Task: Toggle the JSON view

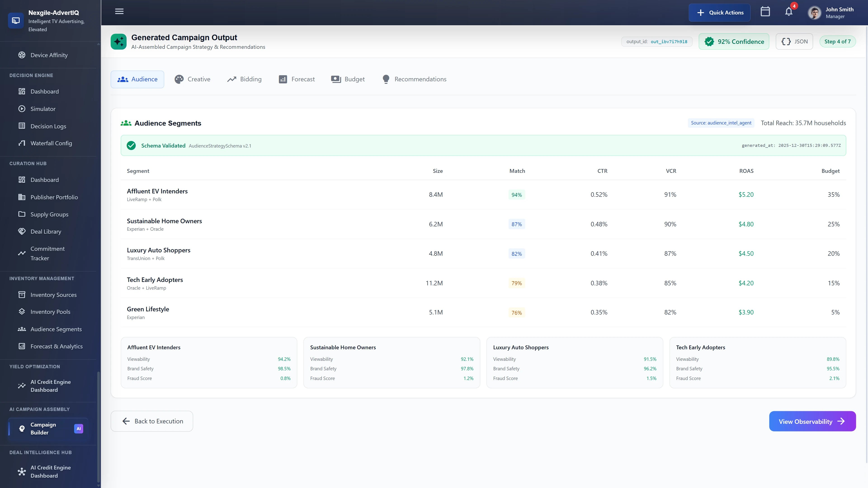Action: click(x=794, y=41)
